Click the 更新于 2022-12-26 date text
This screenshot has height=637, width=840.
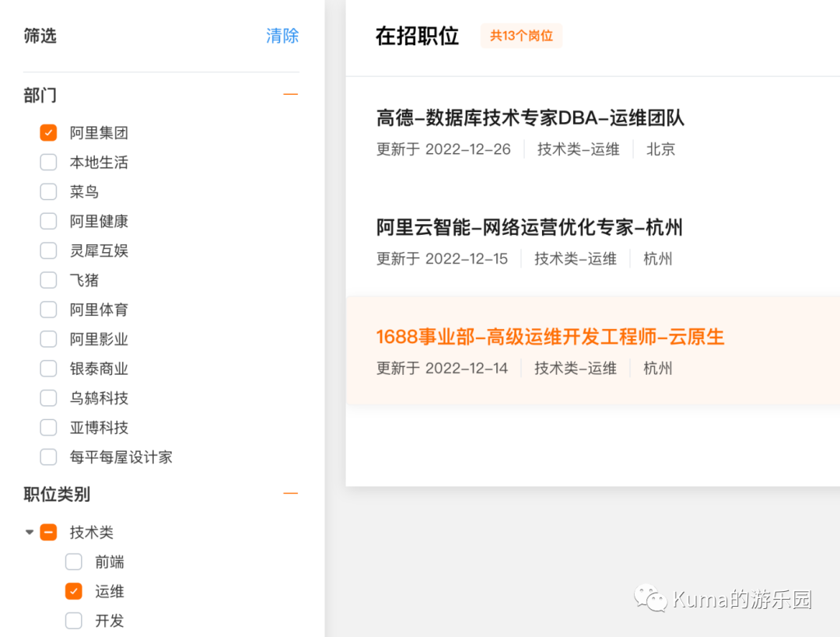[x=443, y=149]
